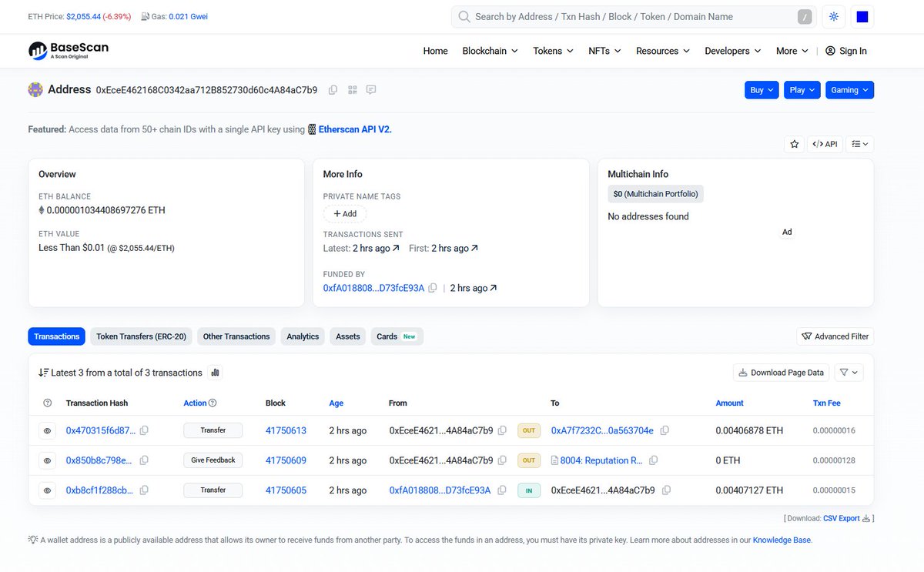The width and height of the screenshot is (924, 572).
Task: Open block 41750613
Action: pos(286,430)
